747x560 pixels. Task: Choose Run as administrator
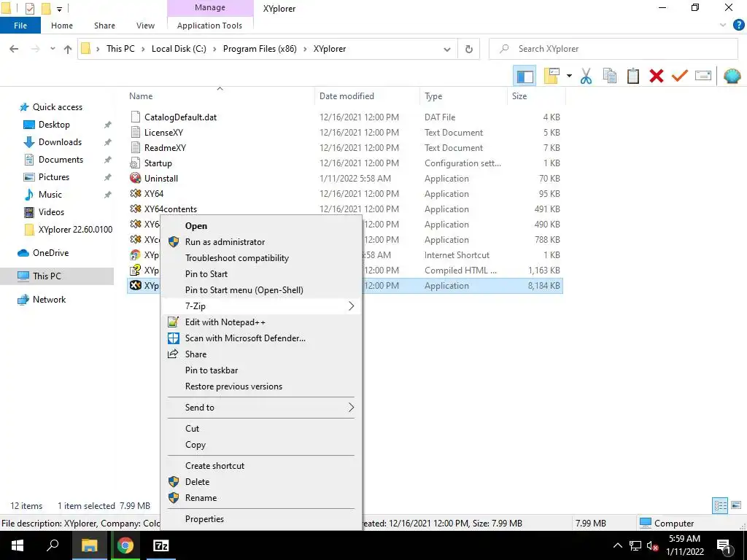[x=261, y=242]
